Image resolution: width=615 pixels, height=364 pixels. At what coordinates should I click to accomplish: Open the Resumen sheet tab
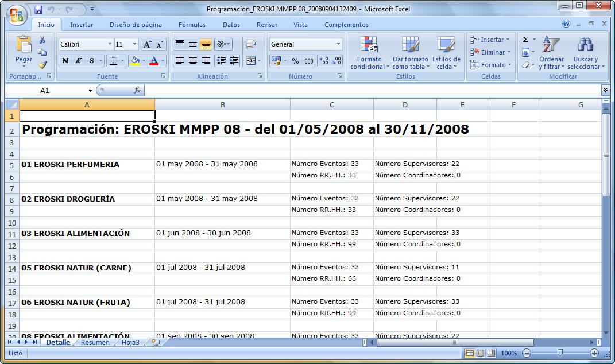(x=95, y=343)
